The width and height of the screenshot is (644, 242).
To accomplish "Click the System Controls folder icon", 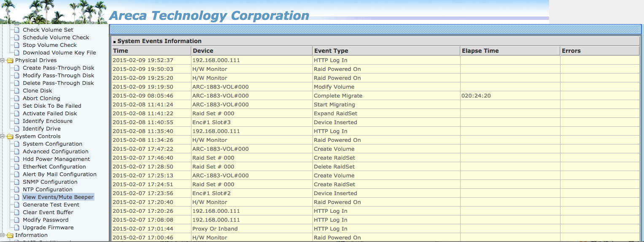I will (x=10, y=136).
